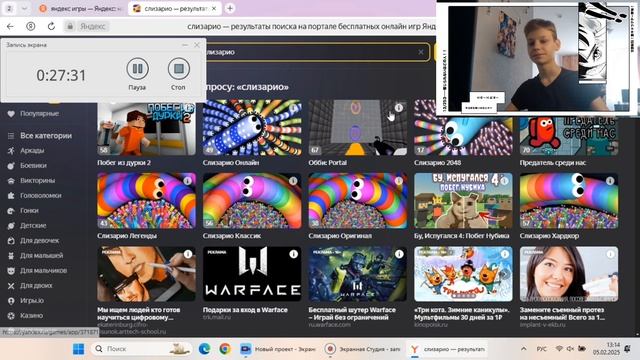Click the taskbar Поиск search box
This screenshot has height=360, width=640.
pyautogui.click(x=141, y=349)
